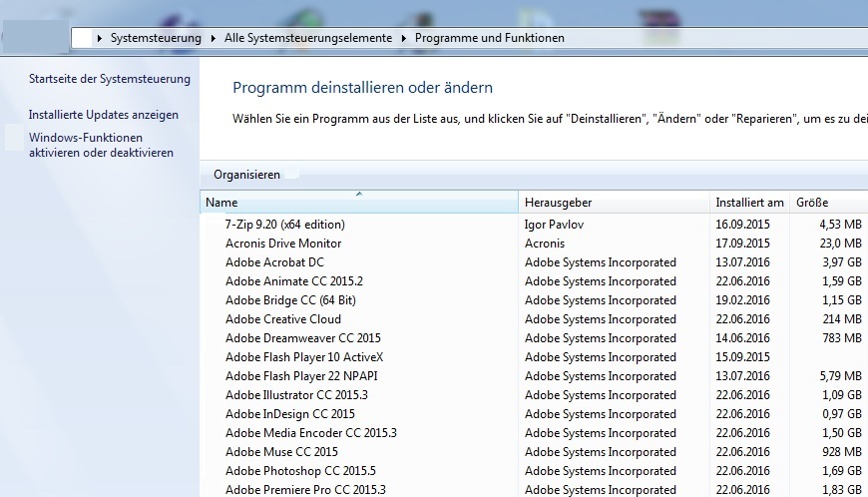This screenshot has width=868, height=497.
Task: Click the install date 14.06.2016
Action: [742, 338]
